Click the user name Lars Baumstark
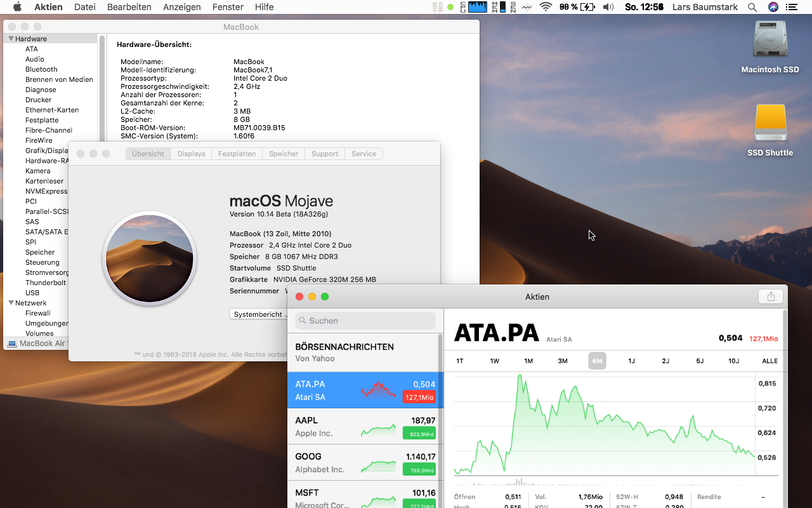Screen dimensions: 812x508 click(x=705, y=7)
